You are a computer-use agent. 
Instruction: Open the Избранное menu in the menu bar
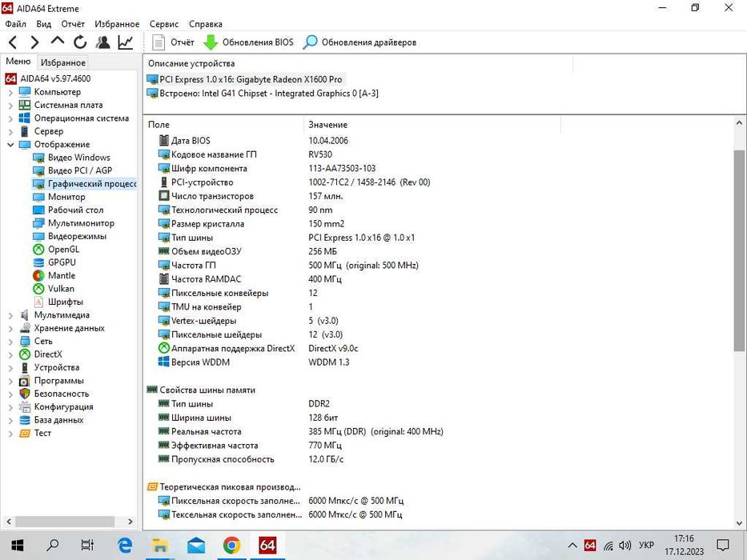[117, 24]
